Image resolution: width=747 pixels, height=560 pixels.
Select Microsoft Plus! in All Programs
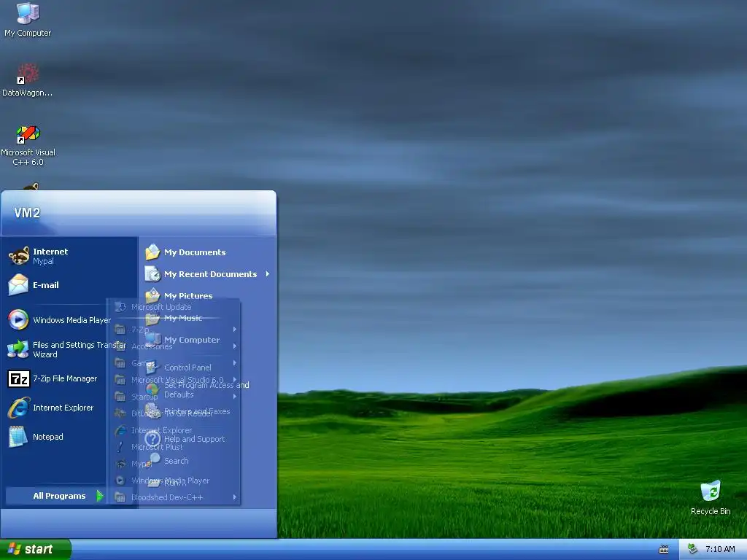pos(174,447)
